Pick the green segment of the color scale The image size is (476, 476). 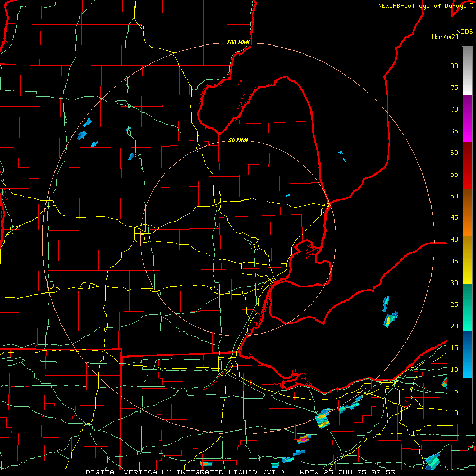467,307
